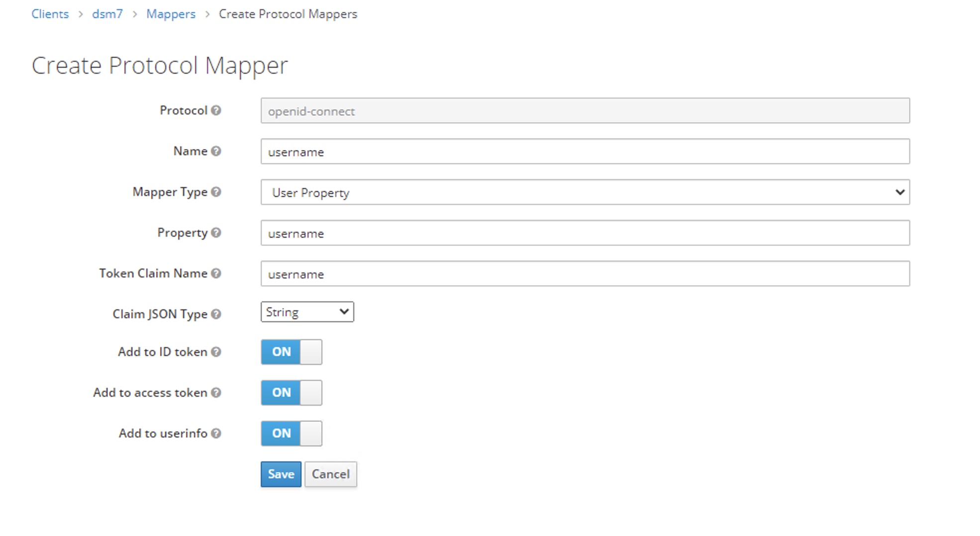Click into the Token Claim Name field

coord(585,273)
